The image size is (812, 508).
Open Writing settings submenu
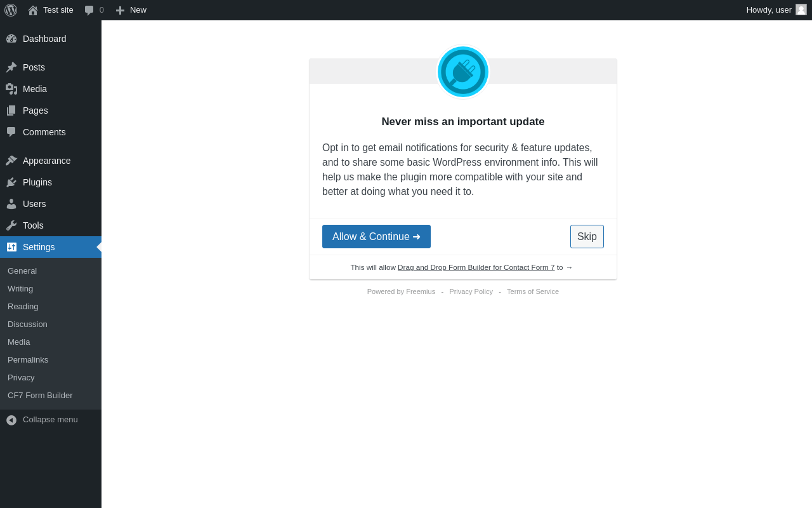pyautogui.click(x=20, y=289)
